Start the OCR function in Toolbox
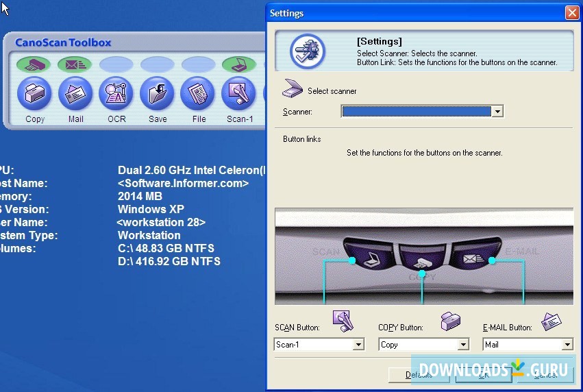The width and height of the screenshot is (583, 392). pos(116,93)
